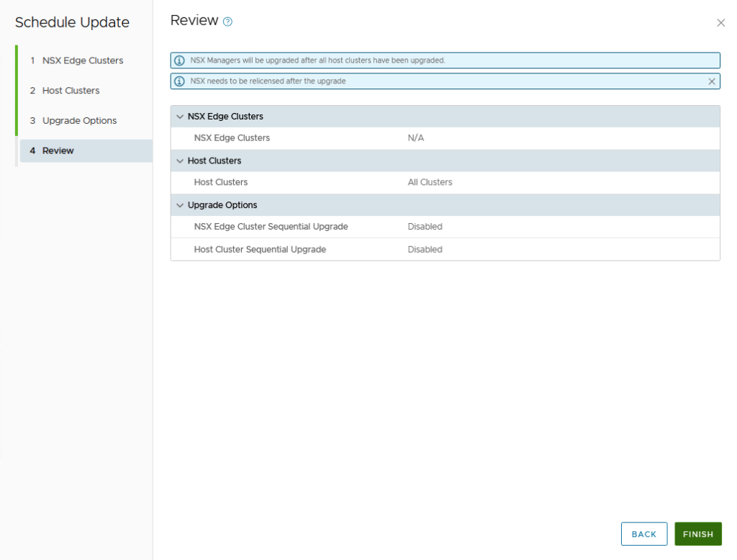Click info icon on NSX Managers banner
This screenshot has height=560, width=737.
(x=180, y=60)
